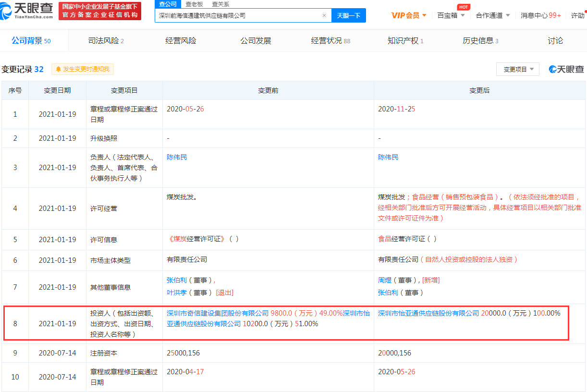Image resolution: width=587 pixels, height=392 pixels.
Task: Open the 消息中心 dropdown
Action: click(541, 15)
